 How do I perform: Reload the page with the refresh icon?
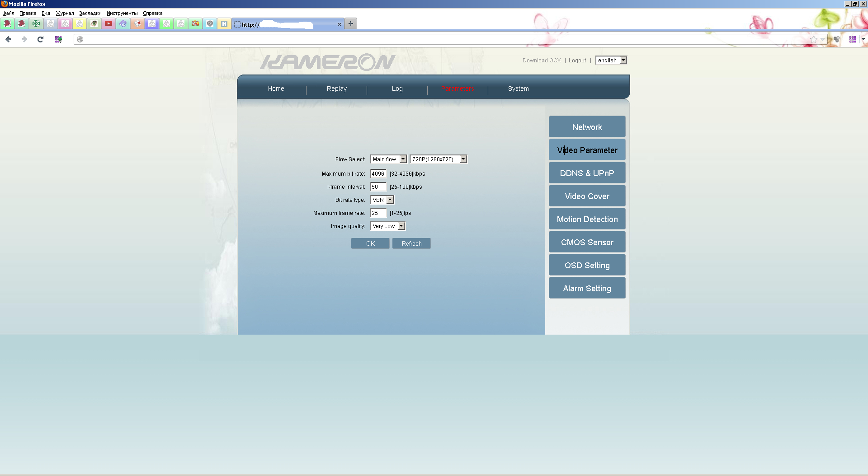click(40, 39)
